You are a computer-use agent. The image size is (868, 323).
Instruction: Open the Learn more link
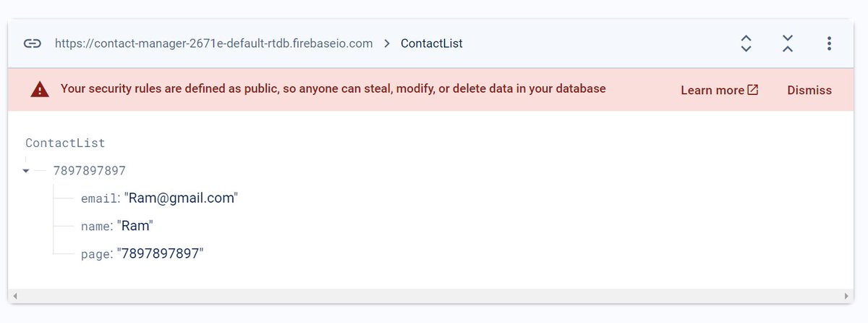click(712, 90)
